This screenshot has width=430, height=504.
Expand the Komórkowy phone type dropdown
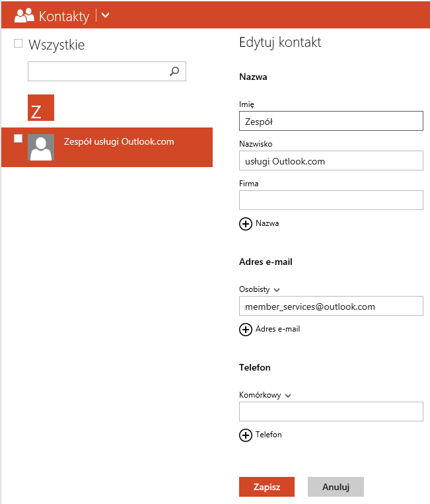click(x=288, y=396)
